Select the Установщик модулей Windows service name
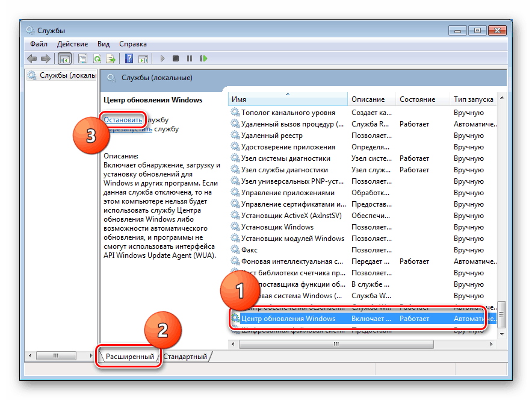532x400 pixels. (x=293, y=239)
